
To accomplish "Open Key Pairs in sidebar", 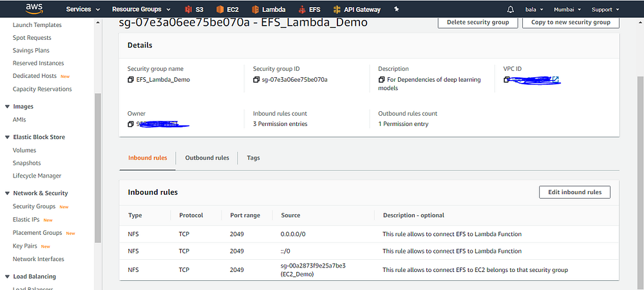I will click(24, 246).
